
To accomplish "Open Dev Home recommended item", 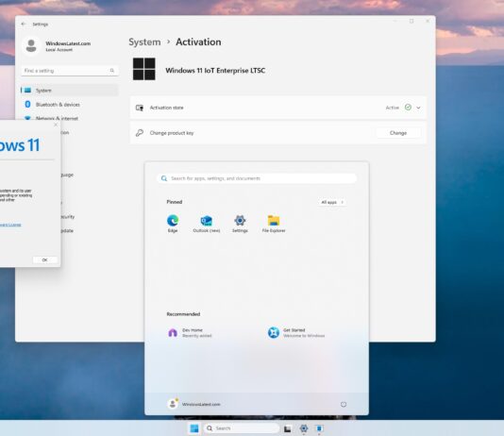I will click(190, 332).
